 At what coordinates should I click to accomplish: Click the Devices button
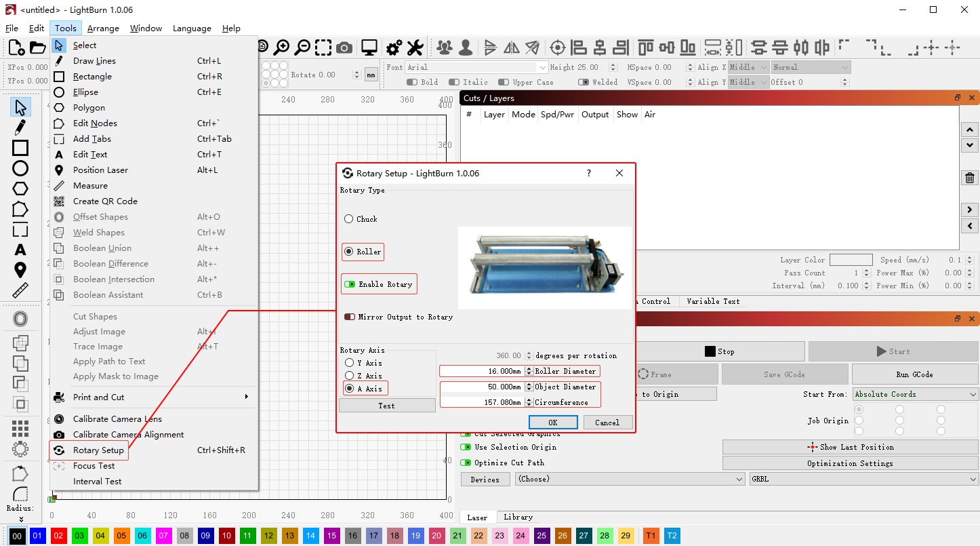click(x=485, y=479)
